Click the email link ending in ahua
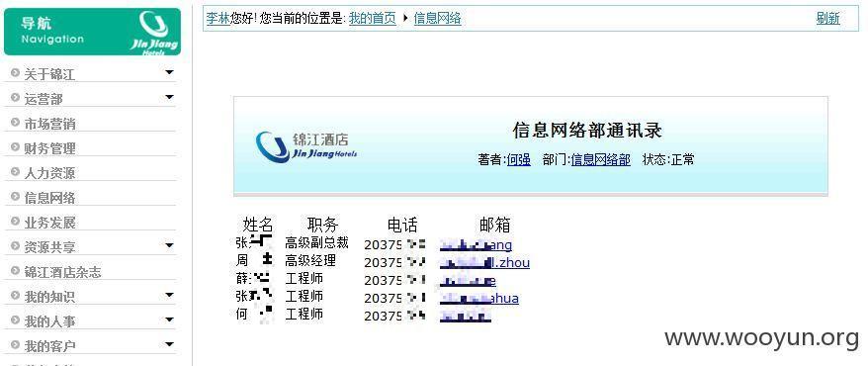Screen dimensions: 868x366 tap(478, 299)
